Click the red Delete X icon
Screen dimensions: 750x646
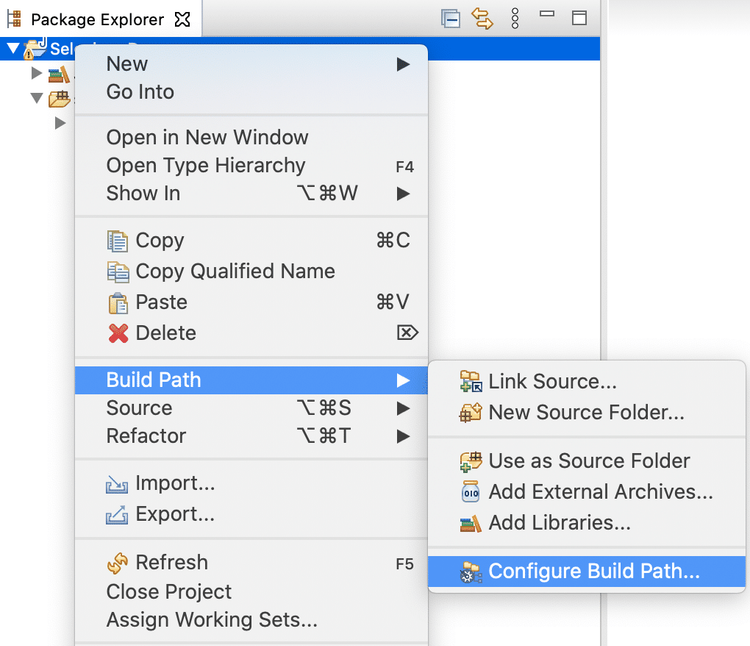tap(118, 333)
